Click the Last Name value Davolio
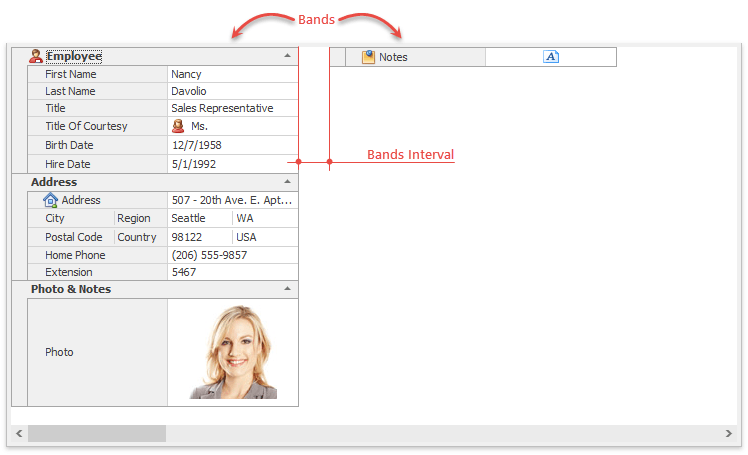The width and height of the screenshot is (748, 455). [x=189, y=91]
